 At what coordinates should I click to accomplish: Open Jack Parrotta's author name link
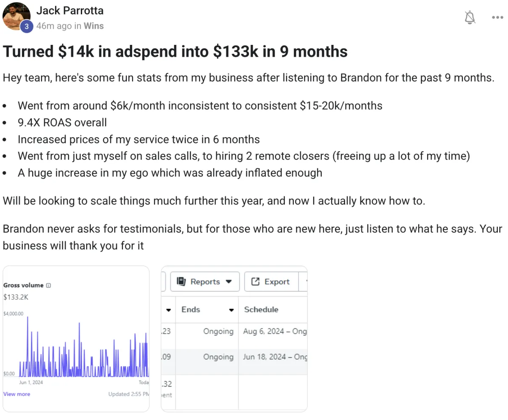pos(70,11)
